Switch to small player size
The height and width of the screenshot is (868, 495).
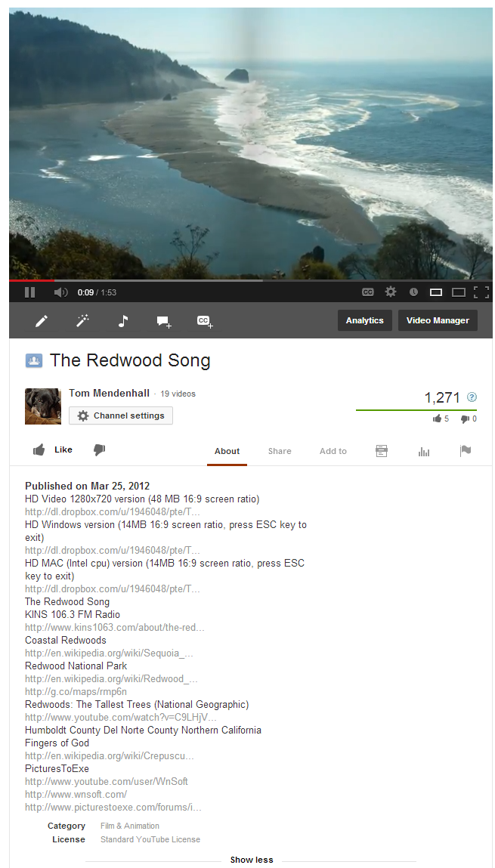point(436,292)
